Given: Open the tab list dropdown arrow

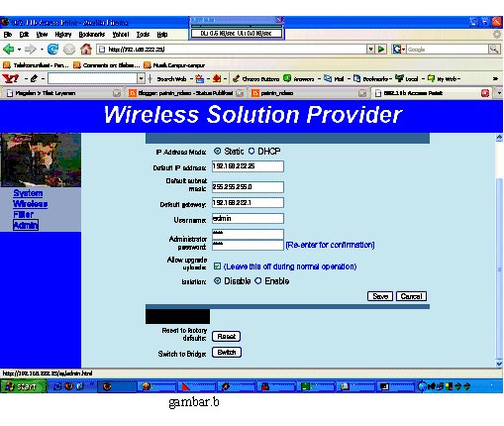Looking at the screenshot, I should (499, 93).
